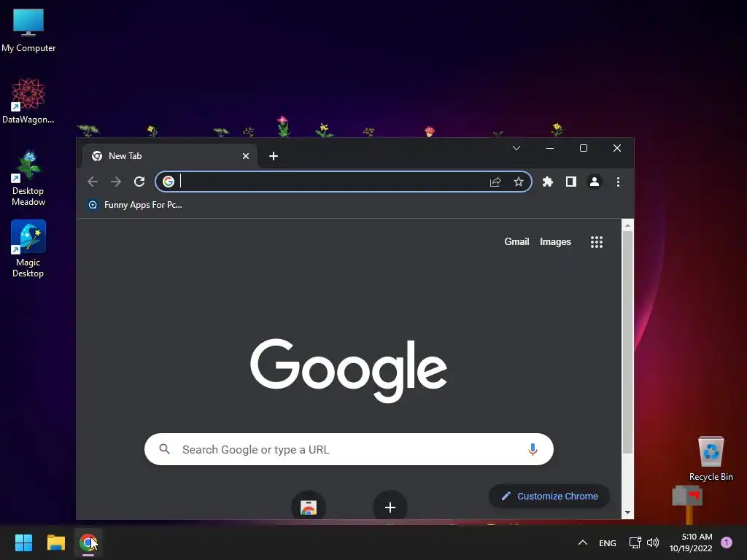This screenshot has width=747, height=560.
Task: Select the Recycle Bin icon
Action: point(711,459)
